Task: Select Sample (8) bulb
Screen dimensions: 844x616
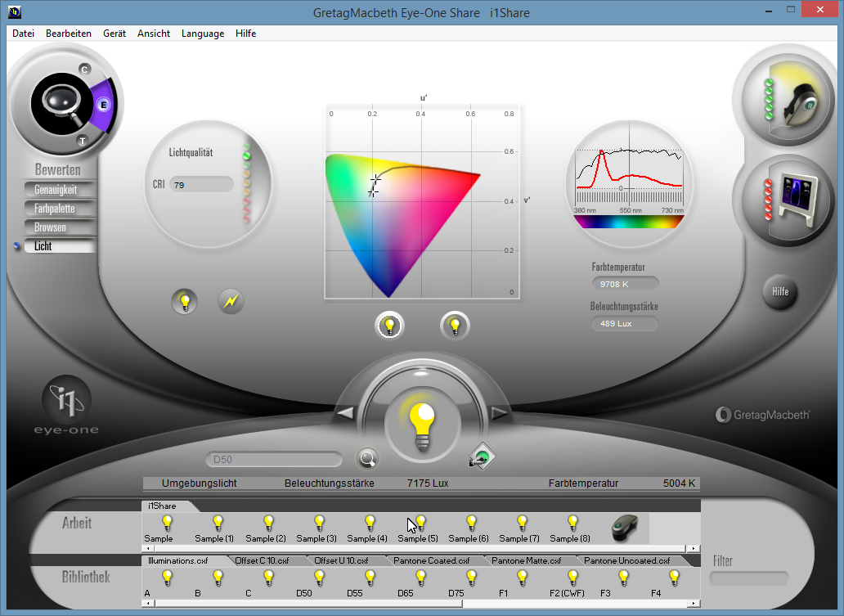Action: (x=572, y=522)
